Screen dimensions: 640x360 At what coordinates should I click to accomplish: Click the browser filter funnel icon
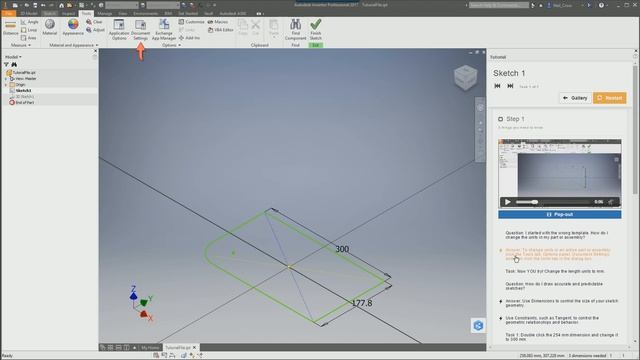pyautogui.click(x=6, y=64)
